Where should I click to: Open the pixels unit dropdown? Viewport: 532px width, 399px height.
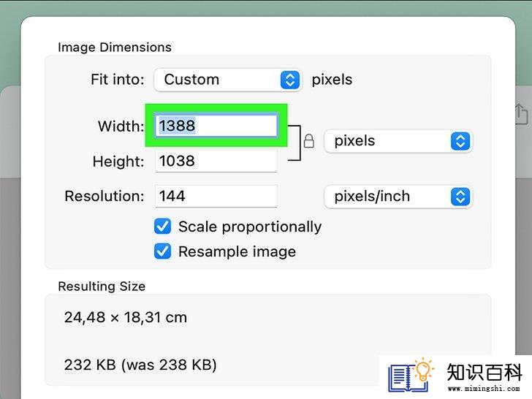(x=398, y=141)
